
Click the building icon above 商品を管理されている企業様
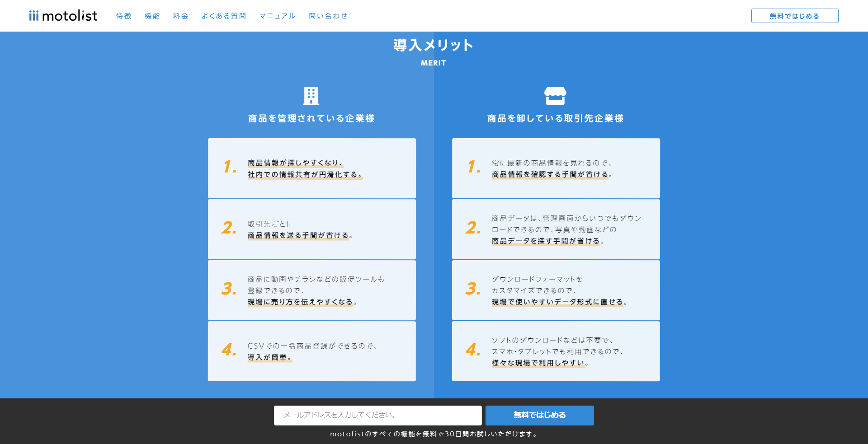[311, 95]
